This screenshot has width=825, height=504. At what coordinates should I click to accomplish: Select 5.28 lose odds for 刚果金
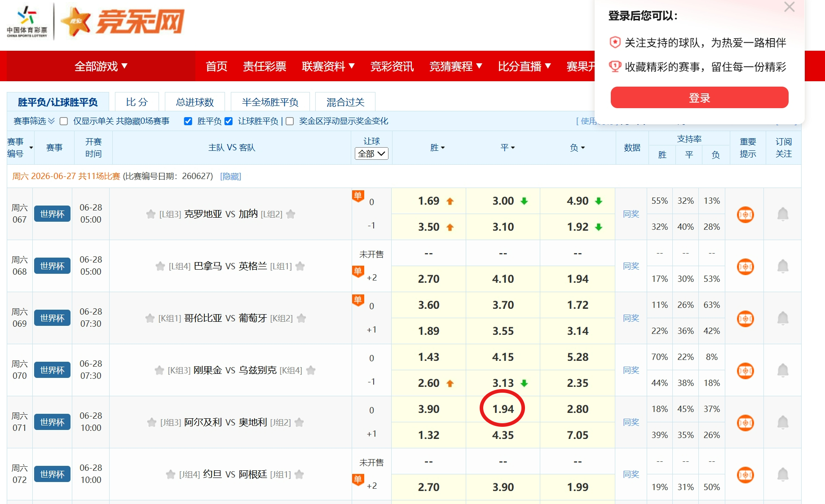point(578,357)
